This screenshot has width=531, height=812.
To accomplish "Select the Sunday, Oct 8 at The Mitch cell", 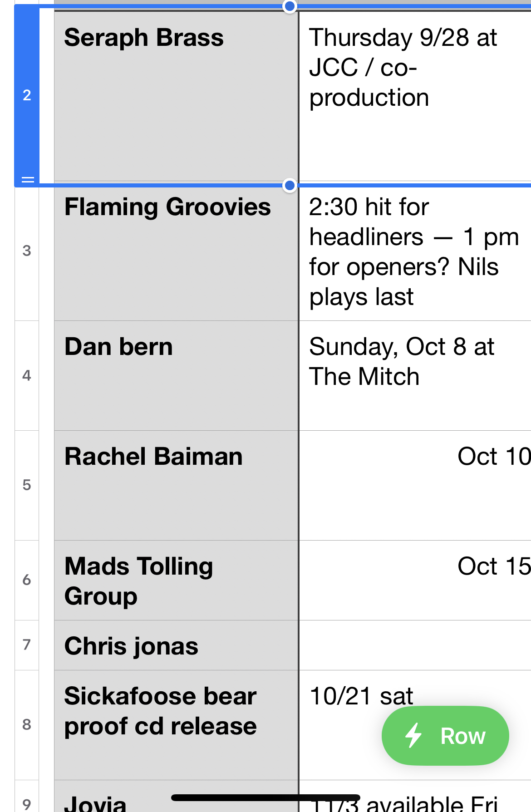I will 415,375.
